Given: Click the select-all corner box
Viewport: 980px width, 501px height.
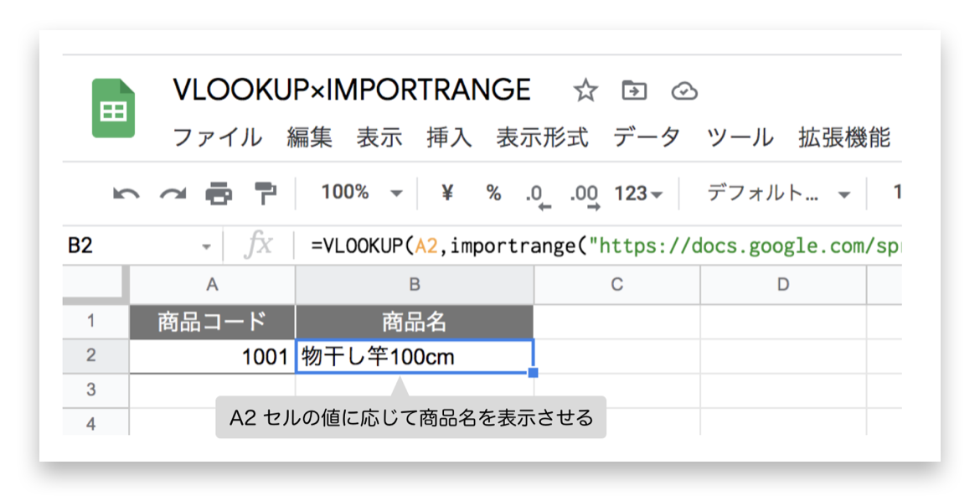Looking at the screenshot, I should point(95,283).
